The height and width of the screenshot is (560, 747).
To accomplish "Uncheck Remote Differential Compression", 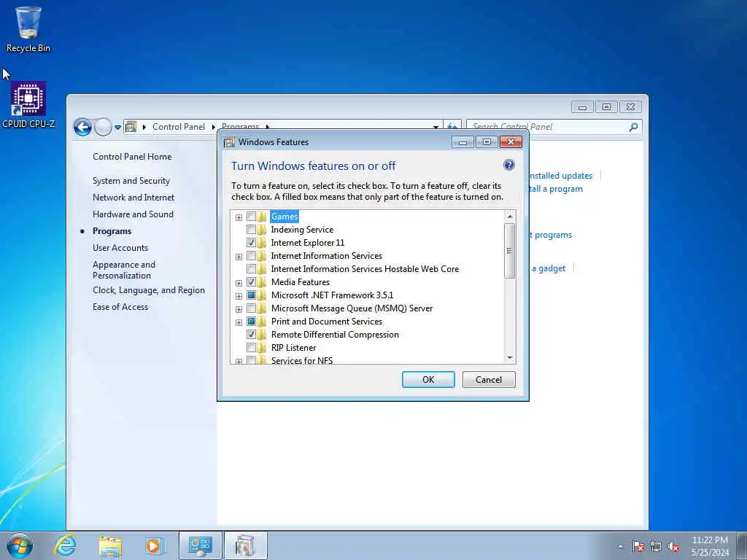I will pyautogui.click(x=251, y=334).
